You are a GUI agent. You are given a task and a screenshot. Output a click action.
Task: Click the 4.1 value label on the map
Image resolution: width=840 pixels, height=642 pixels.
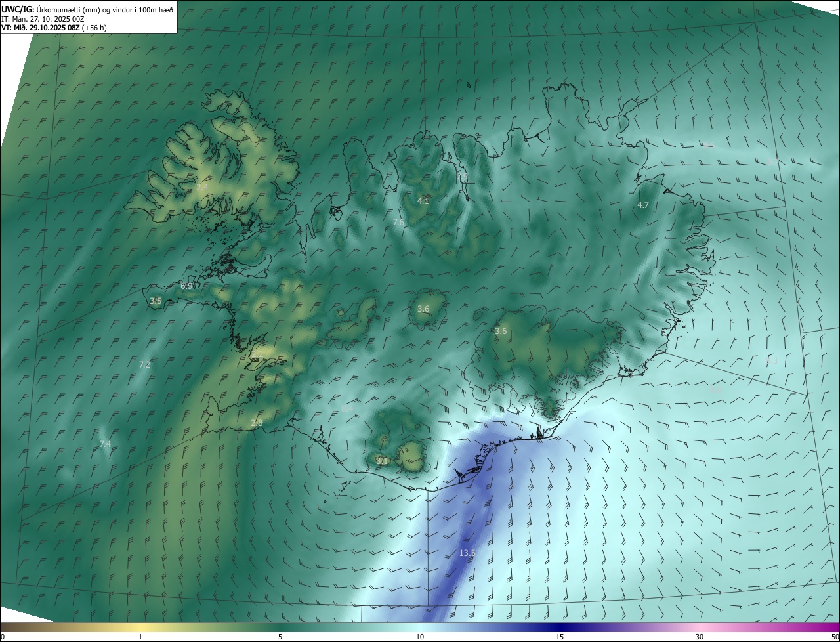[x=423, y=201]
